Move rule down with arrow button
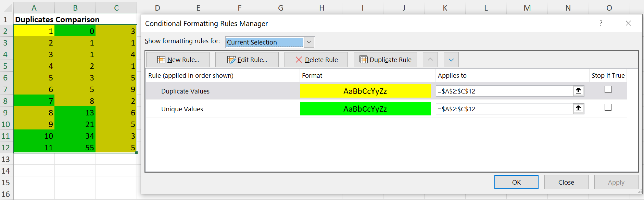The width and height of the screenshot is (644, 200). 451,60
